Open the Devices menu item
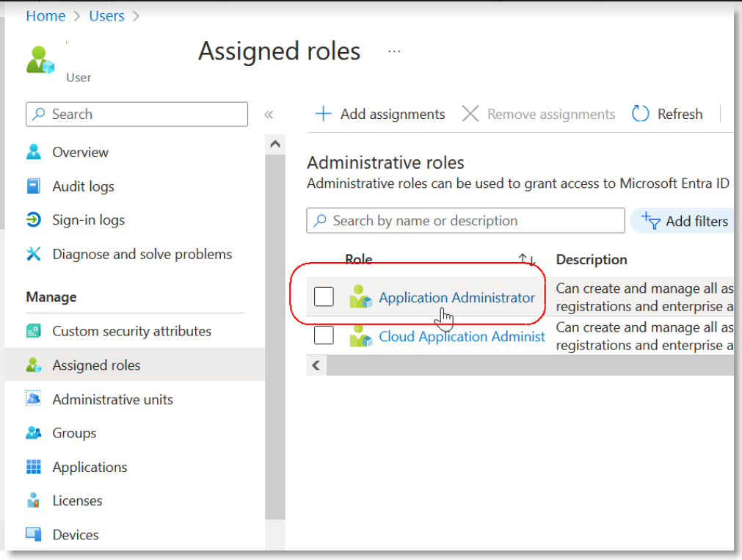This screenshot has width=742, height=560. (75, 534)
